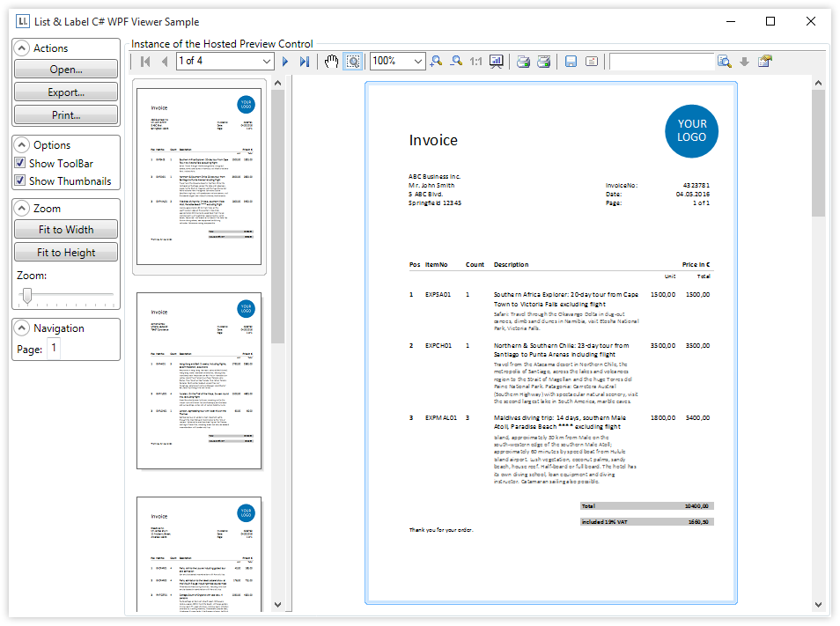This screenshot has height=626, width=840.
Task: Click the search magnifier icon beside search box
Action: 725,62
